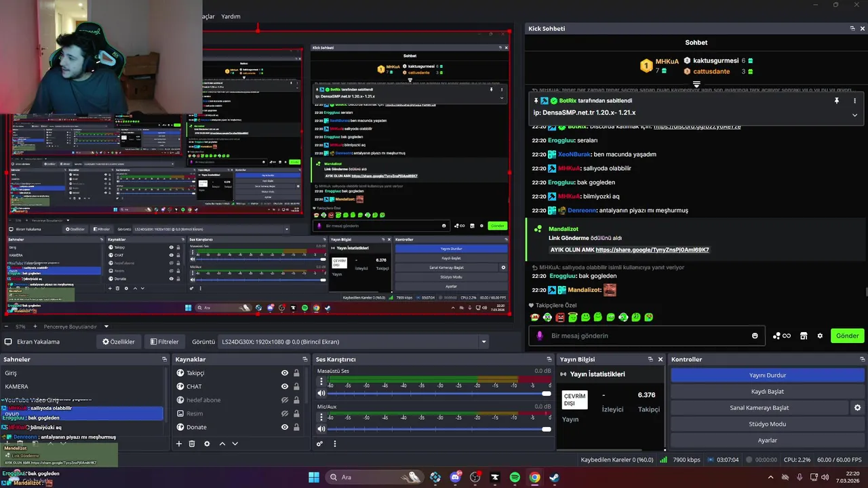The width and height of the screenshot is (868, 488).
Task: Configure virtual camera with the gear icon
Action: click(857, 407)
